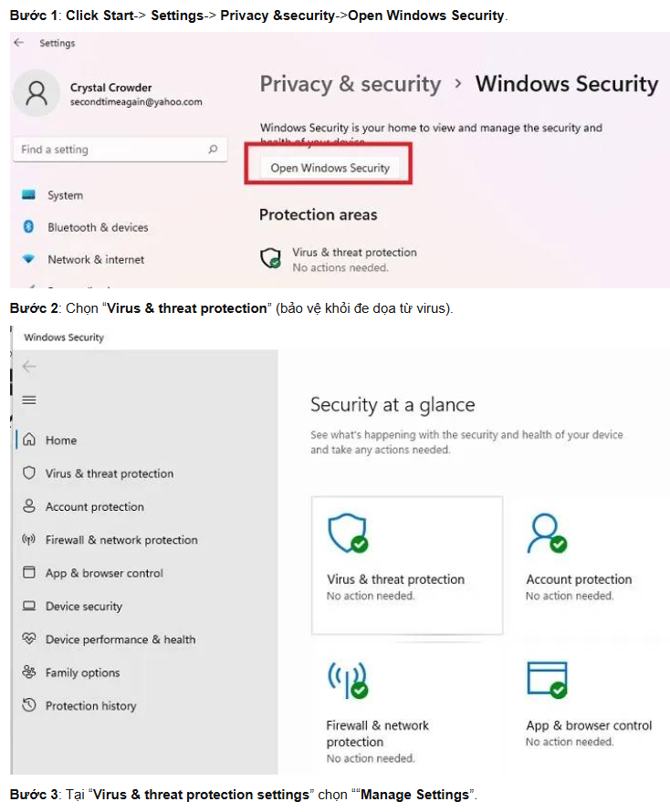Viewport: 670px width, 812px height.
Task: Open System in the Settings sidebar
Action: (x=65, y=195)
